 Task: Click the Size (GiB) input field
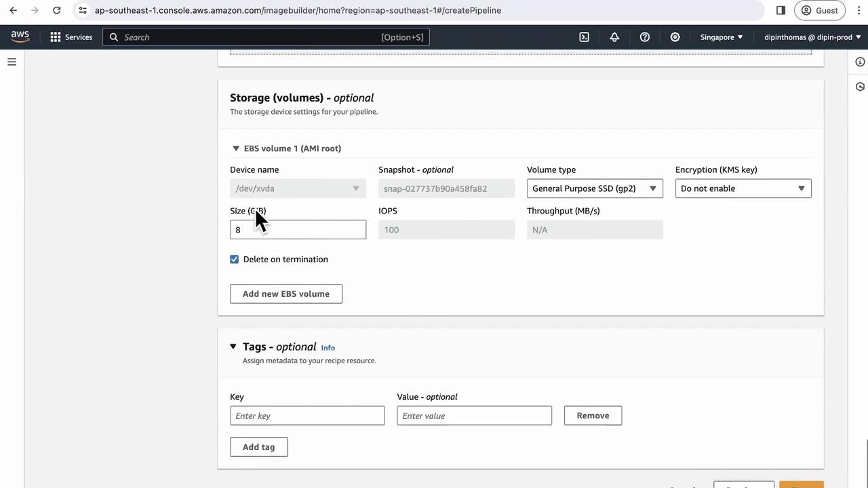coord(298,230)
